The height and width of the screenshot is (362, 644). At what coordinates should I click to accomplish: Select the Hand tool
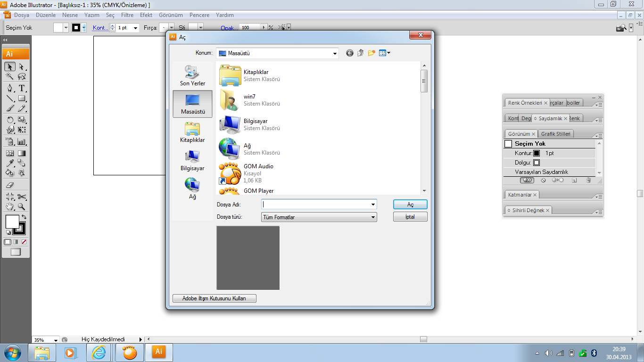10,206
